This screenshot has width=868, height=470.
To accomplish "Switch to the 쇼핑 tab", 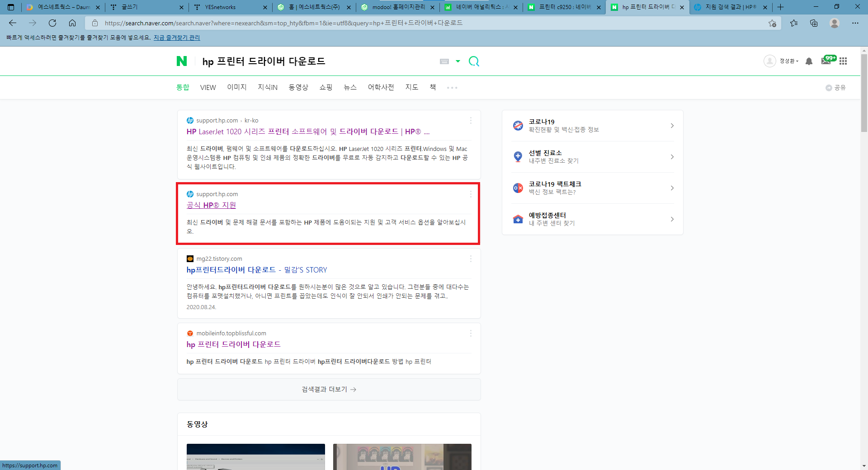I will [x=326, y=87].
